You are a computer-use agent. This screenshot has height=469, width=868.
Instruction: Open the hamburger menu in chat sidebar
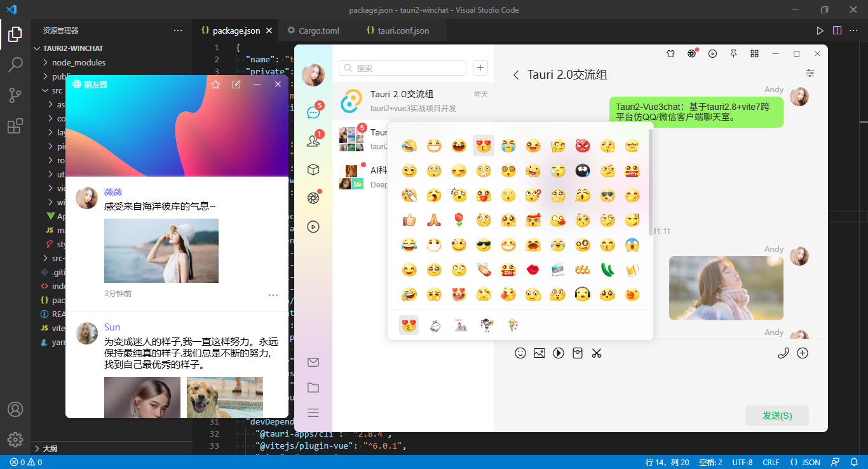313,413
